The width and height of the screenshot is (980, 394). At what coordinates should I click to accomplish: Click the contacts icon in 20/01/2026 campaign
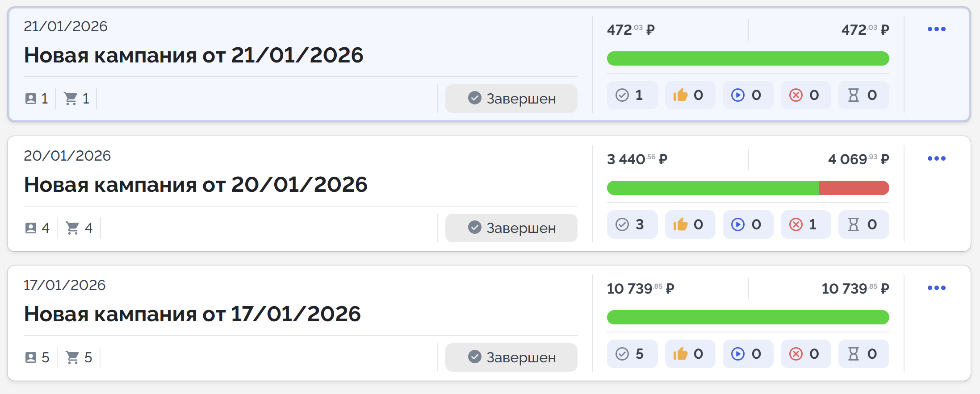(x=31, y=228)
